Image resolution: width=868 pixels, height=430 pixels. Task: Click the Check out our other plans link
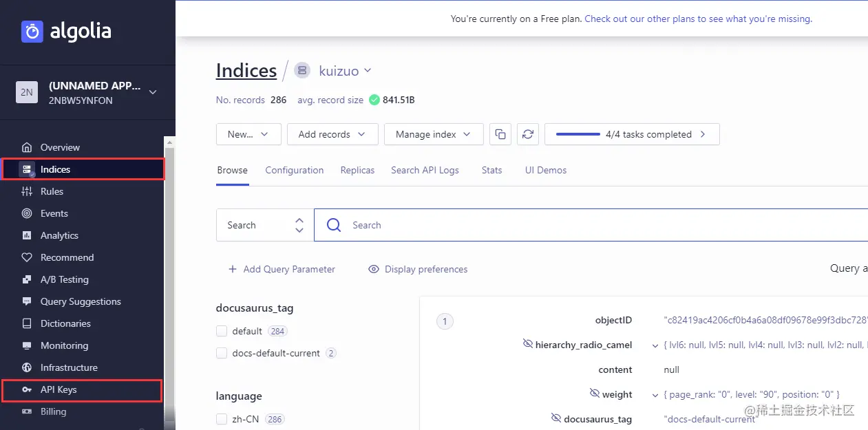tap(698, 19)
